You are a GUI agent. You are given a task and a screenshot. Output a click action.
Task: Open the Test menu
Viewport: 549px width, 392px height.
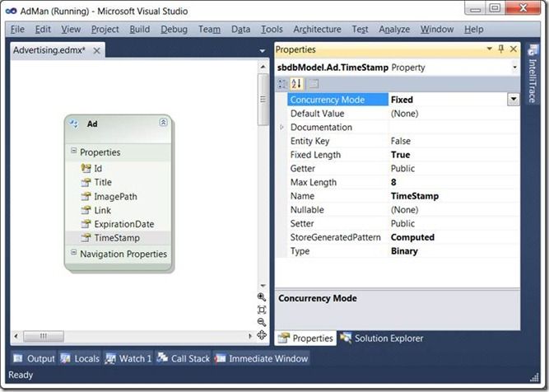360,30
